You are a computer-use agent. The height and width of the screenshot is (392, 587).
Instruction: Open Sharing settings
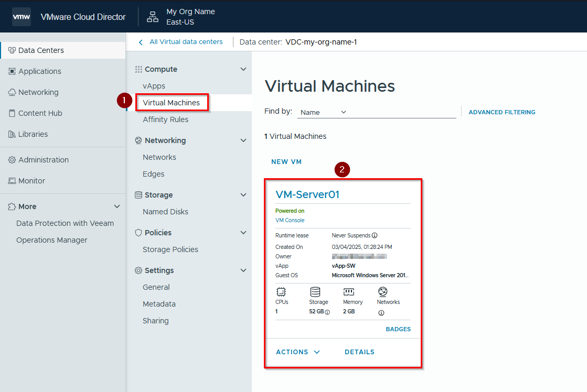coord(156,321)
